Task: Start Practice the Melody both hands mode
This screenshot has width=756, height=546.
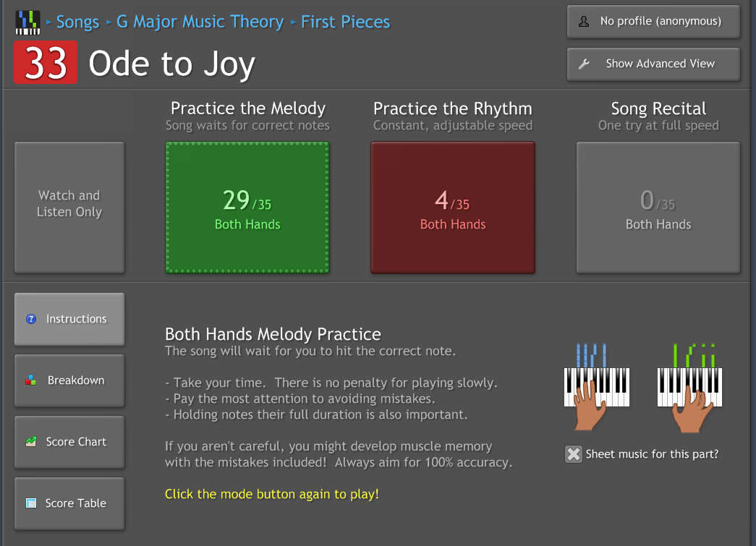Action: tap(247, 208)
